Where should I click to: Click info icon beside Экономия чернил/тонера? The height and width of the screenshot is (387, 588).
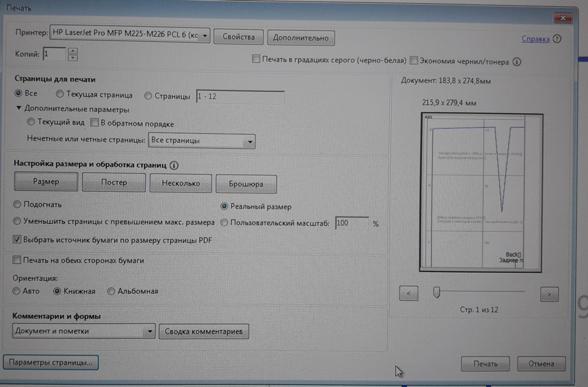coord(517,61)
